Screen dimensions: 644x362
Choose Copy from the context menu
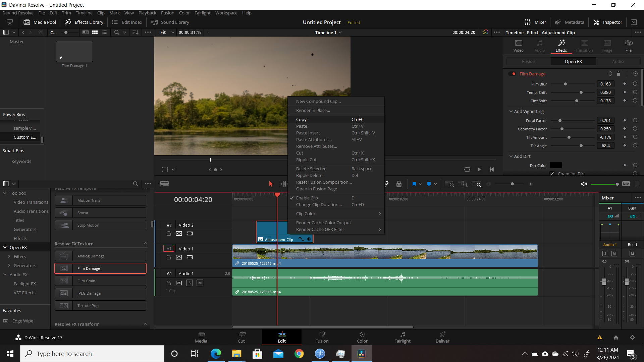(x=336, y=119)
